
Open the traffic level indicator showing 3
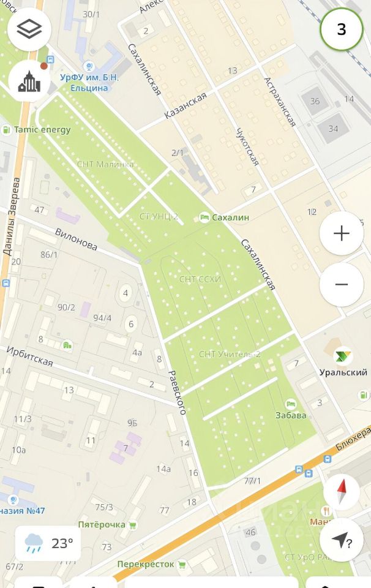click(x=342, y=29)
